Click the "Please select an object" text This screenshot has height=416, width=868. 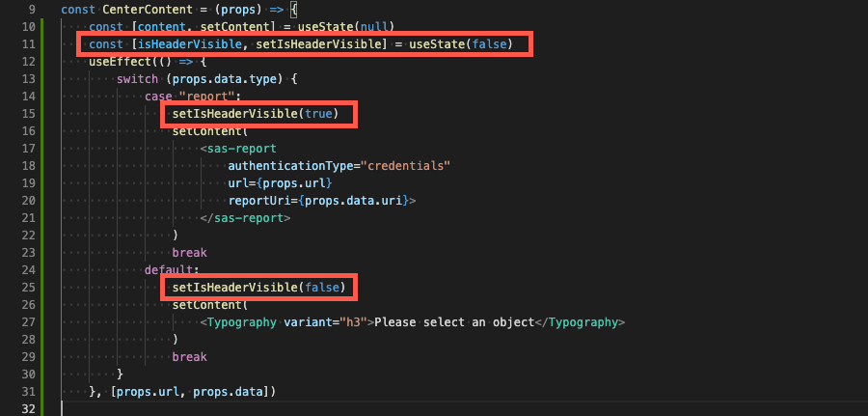(453, 322)
